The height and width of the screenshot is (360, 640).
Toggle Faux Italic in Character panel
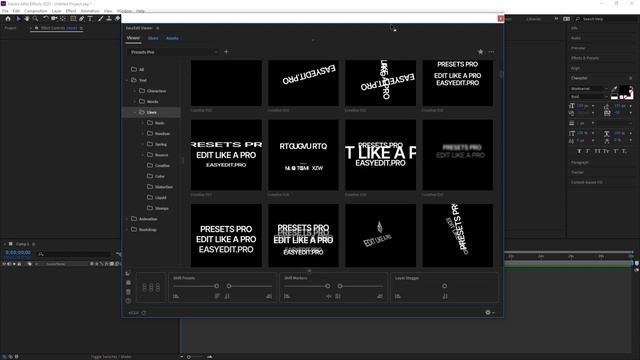pyautogui.click(x=588, y=151)
